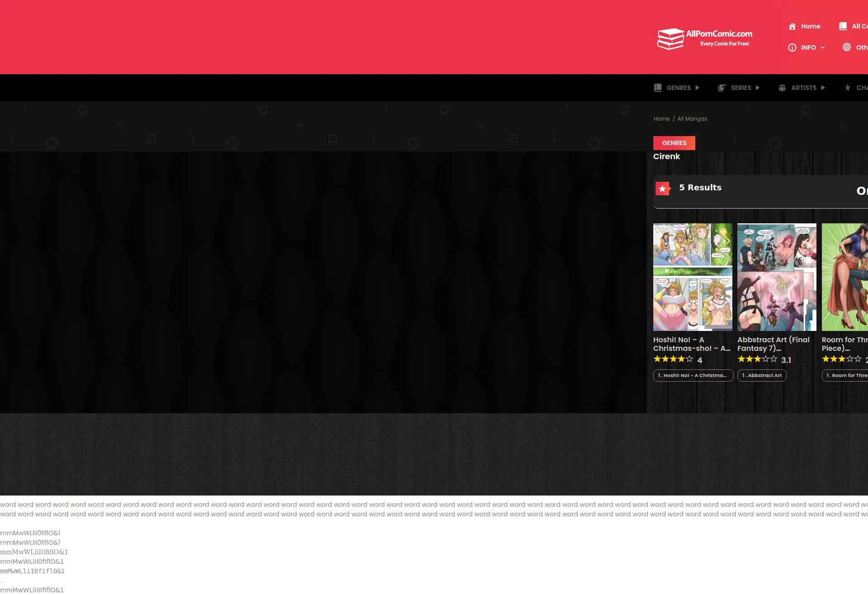Viewport: 868px width, 595px height.
Task: Expand the ARTISTS menu arrow
Action: [x=823, y=88]
